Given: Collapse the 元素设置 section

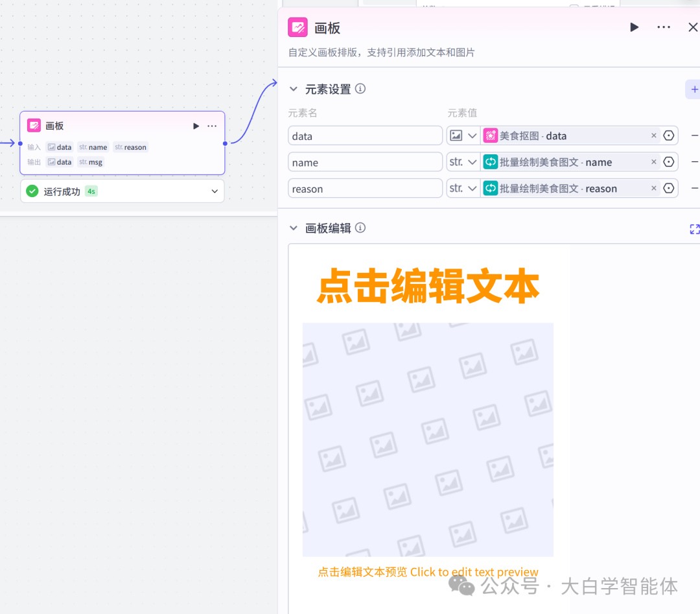Looking at the screenshot, I should pos(294,89).
